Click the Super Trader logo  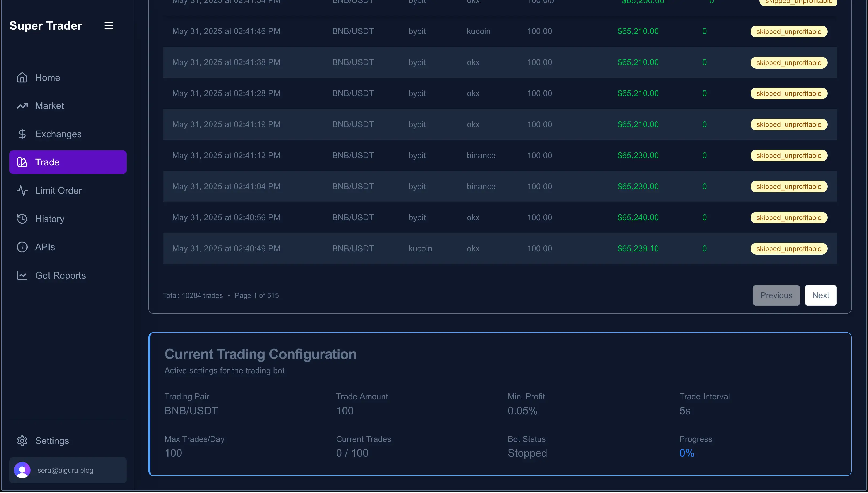[x=46, y=25]
